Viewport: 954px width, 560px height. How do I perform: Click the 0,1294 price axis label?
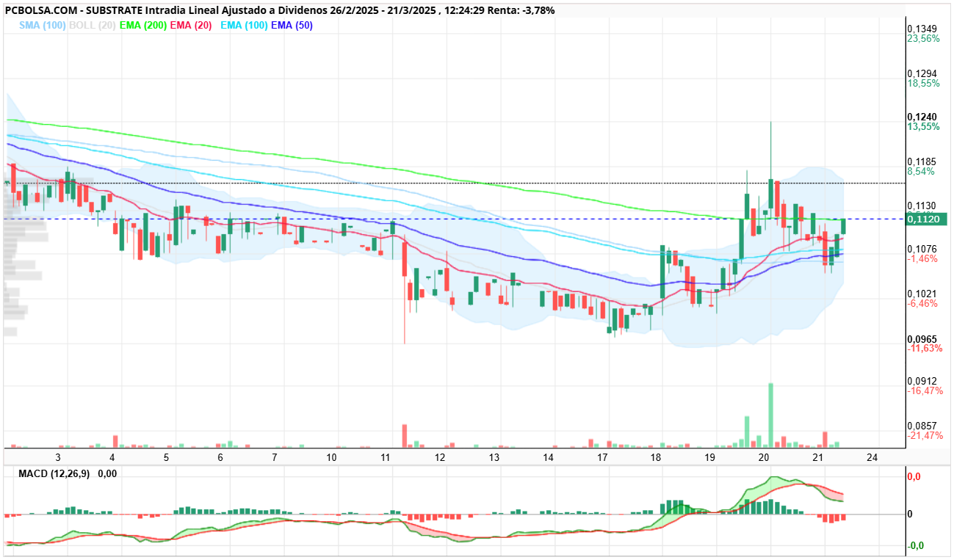pos(922,73)
